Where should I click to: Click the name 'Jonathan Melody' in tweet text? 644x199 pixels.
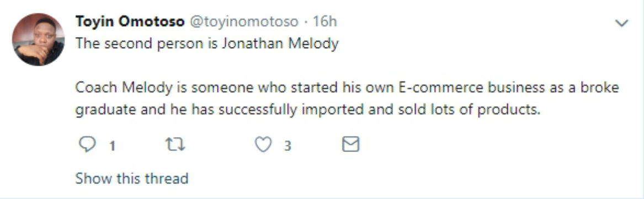point(280,44)
